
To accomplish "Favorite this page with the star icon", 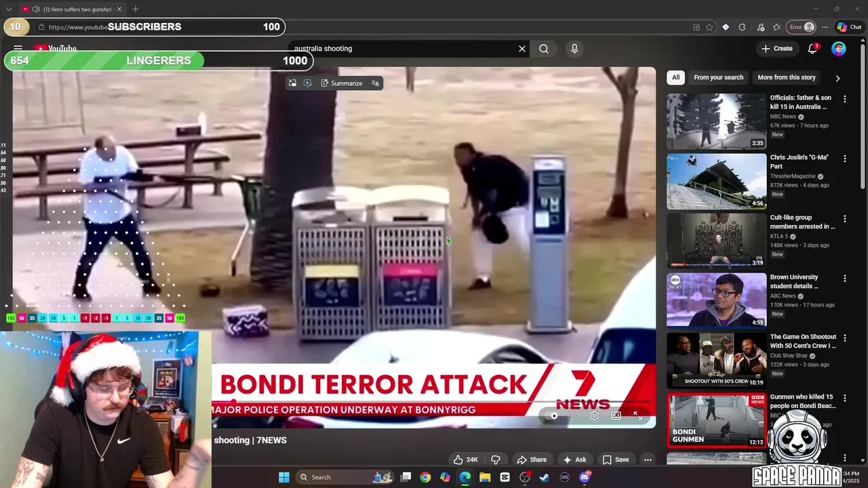I will click(709, 27).
